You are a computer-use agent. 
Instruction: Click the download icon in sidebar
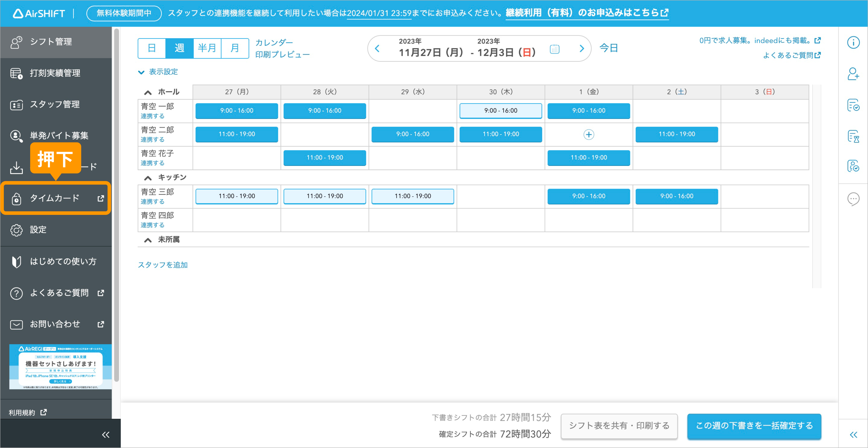16,167
